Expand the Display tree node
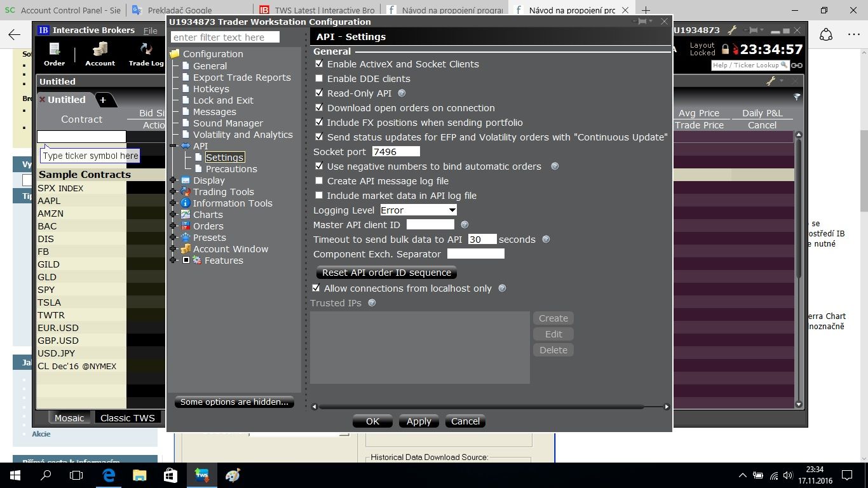 click(x=173, y=180)
